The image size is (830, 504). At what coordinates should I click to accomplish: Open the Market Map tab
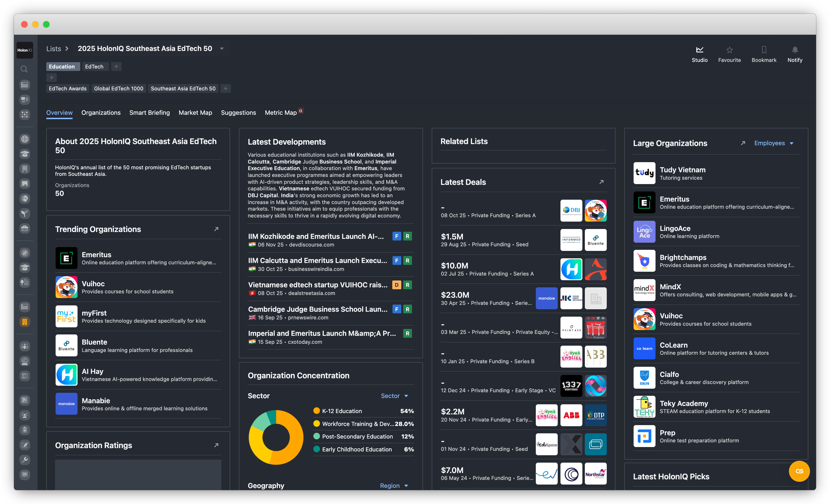(x=195, y=113)
